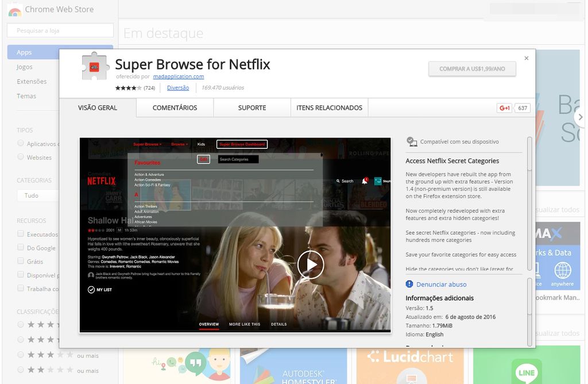Click the star rating under Super Browse title
The image size is (588, 384).
pos(128,88)
